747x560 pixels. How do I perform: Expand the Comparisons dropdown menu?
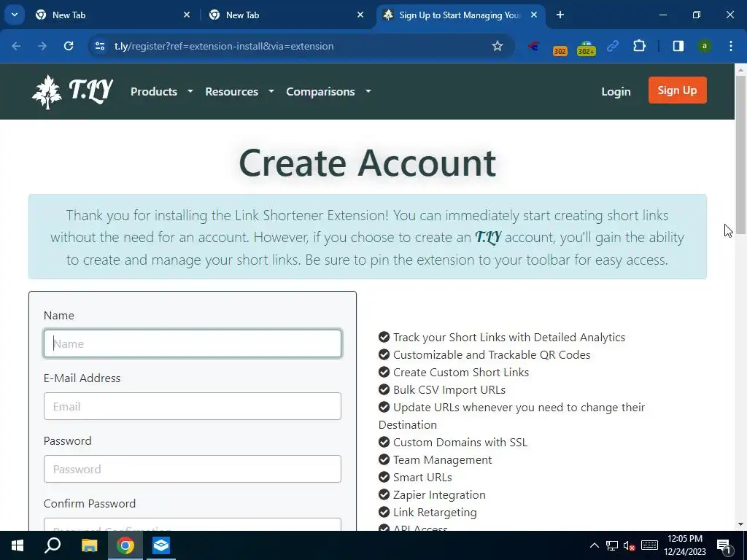coord(328,91)
